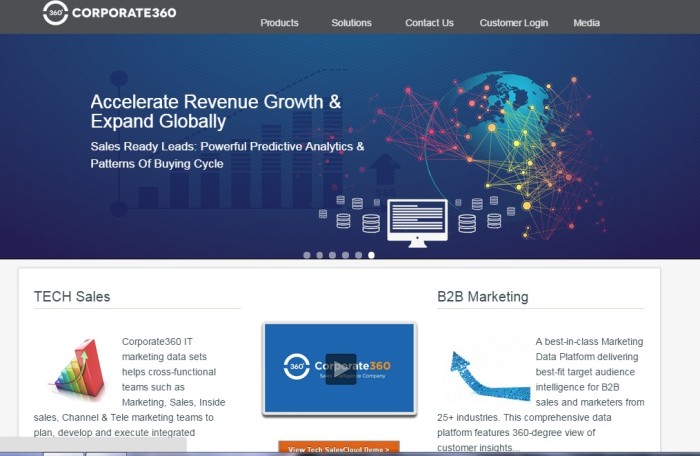The height and width of the screenshot is (456, 700).
Task: Select the fifth carousel slide dot
Action: [358, 255]
